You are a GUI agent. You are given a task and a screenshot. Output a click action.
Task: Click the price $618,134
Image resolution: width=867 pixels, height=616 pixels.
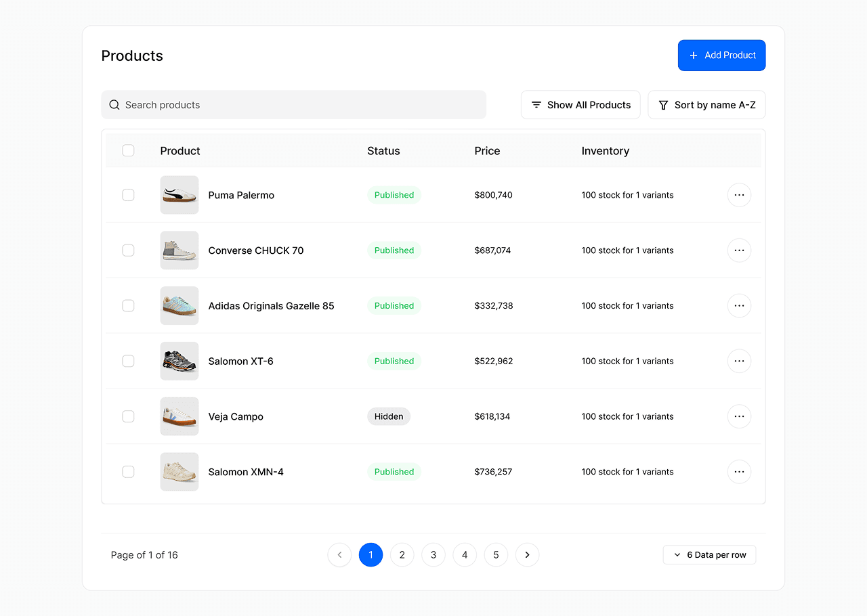(492, 416)
